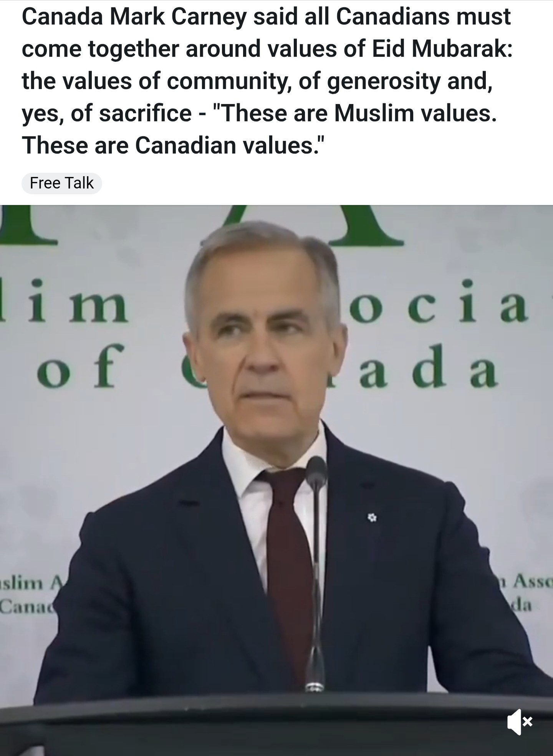Click the snowflake lapel pin on the suit
This screenshot has width=553, height=756.
tap(371, 518)
